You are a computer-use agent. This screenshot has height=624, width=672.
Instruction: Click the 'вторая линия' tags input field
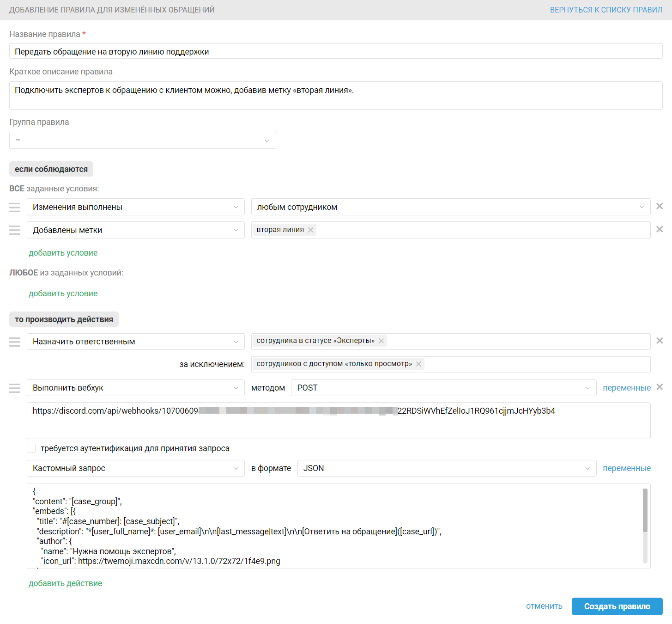click(451, 230)
